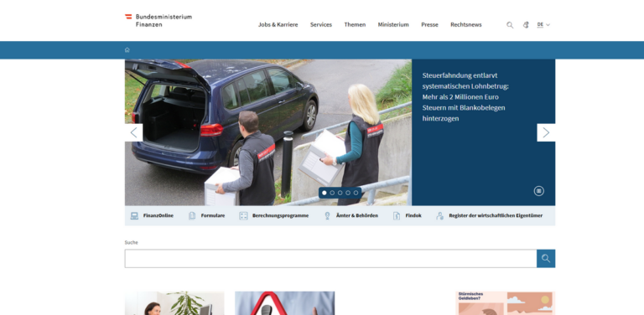
Task: Click the tax investigators carousel photo
Action: tap(268, 132)
